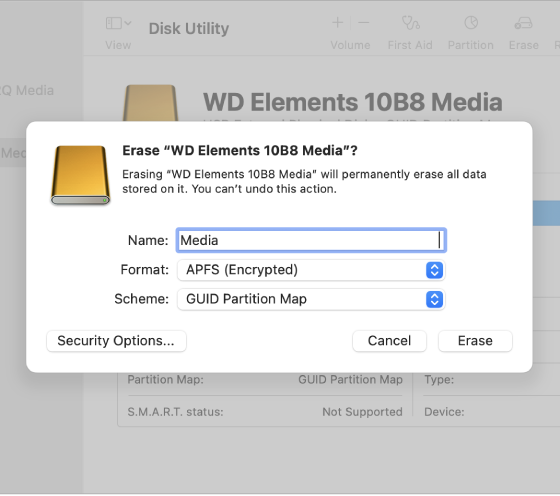
Task: Confirm with the Erase button
Action: pos(475,341)
